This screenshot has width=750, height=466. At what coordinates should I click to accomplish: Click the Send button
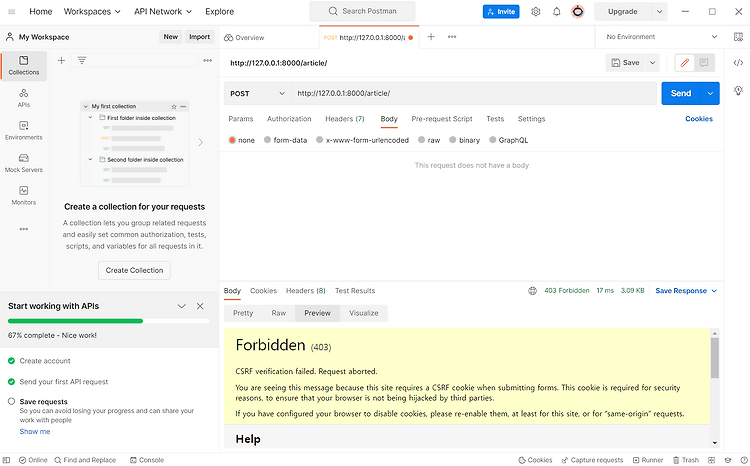point(681,93)
